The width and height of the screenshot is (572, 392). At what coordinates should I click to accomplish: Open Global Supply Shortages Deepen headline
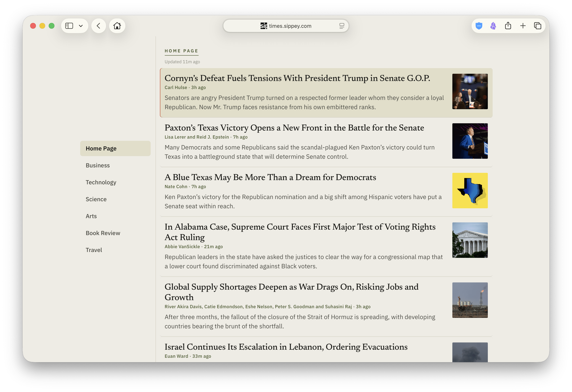(x=291, y=292)
